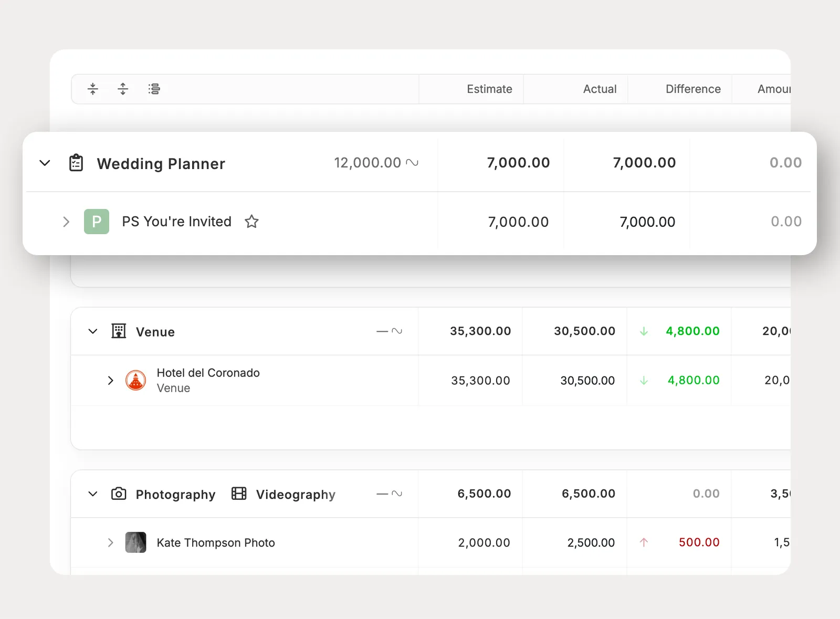Click Photography category estimate 6,500.00
Viewport: 840px width, 619px height.
click(484, 494)
